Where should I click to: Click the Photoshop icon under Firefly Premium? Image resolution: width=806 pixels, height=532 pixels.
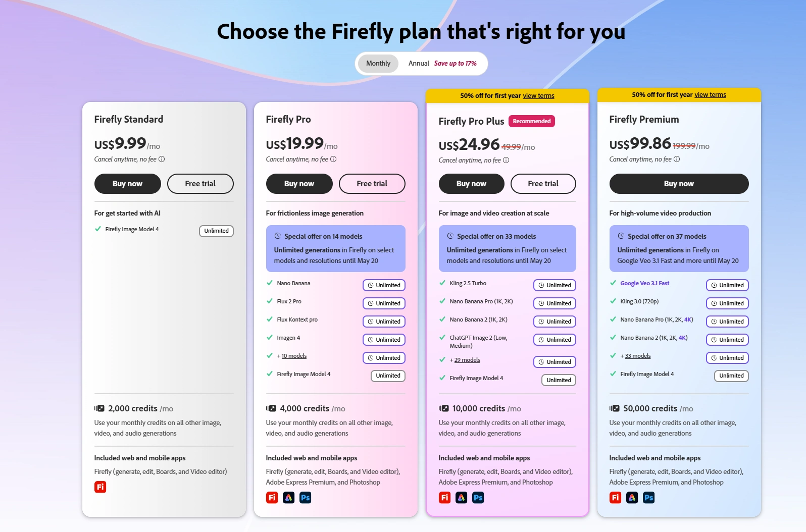(x=649, y=498)
